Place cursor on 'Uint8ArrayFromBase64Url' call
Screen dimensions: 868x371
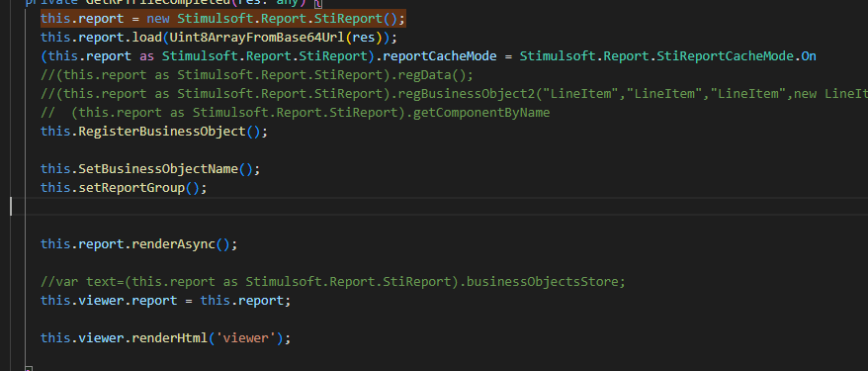click(257, 38)
